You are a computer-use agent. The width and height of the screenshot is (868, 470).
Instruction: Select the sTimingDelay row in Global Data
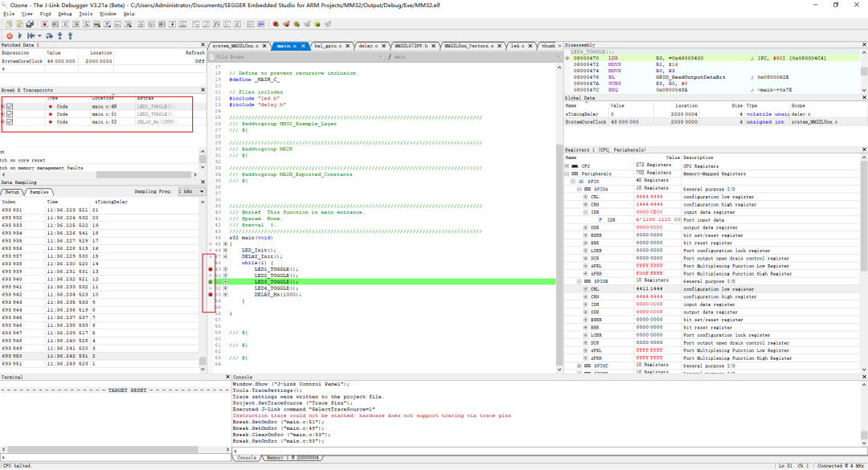(713, 114)
